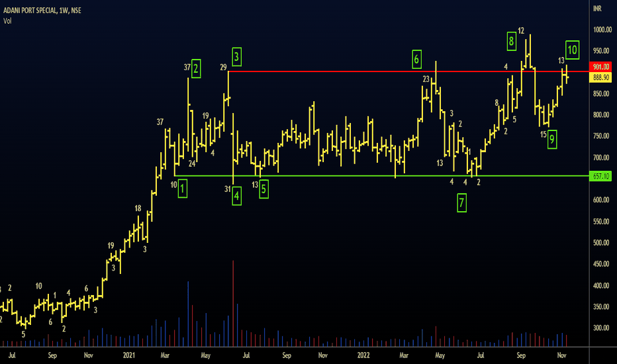Select green boxed label 1

click(x=182, y=189)
